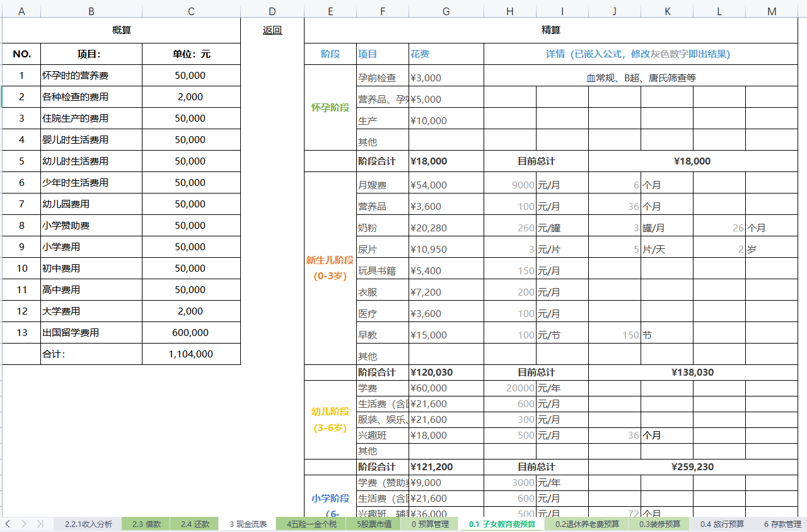807x532 pixels.
Task: Open the 0.4 旅行预算 sheet tab
Action: point(722,524)
